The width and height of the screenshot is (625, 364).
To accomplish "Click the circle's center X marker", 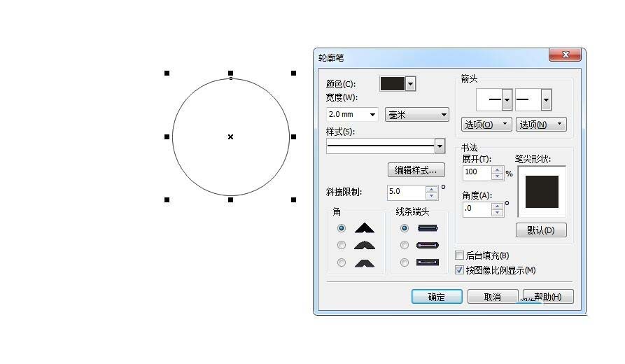I will pyautogui.click(x=230, y=136).
